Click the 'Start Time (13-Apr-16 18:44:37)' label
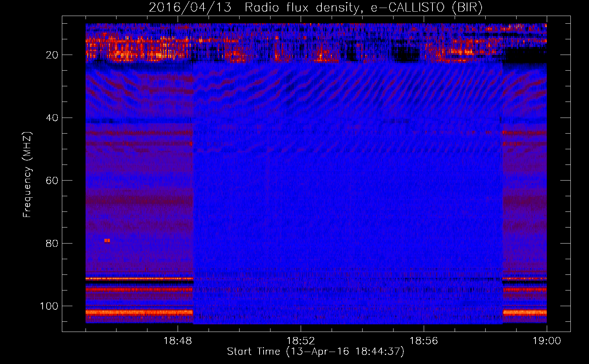The height and width of the screenshot is (364, 589). 316,352
